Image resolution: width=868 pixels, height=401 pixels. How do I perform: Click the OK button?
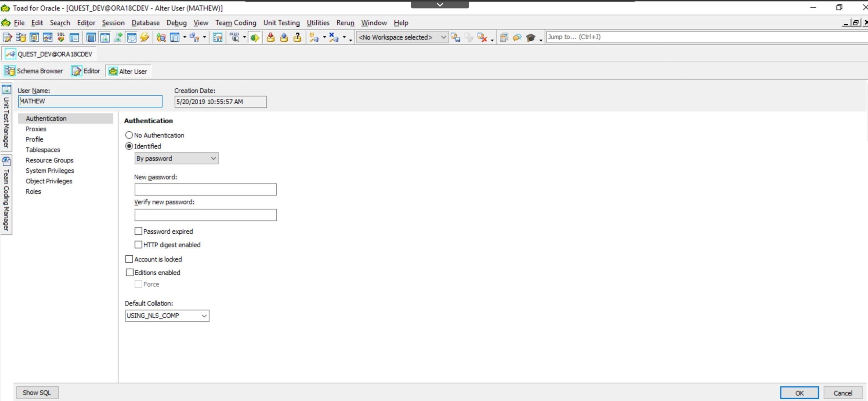point(800,393)
